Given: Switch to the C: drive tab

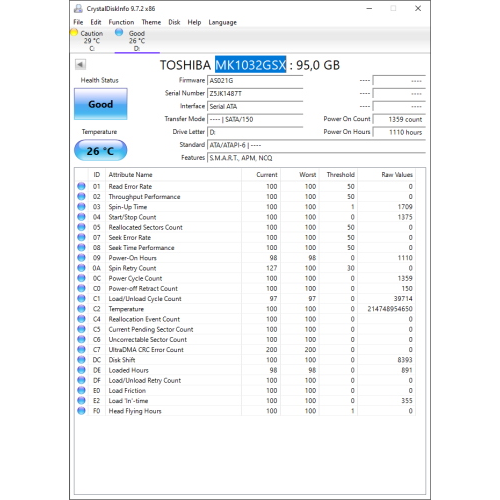Looking at the screenshot, I should (91, 41).
